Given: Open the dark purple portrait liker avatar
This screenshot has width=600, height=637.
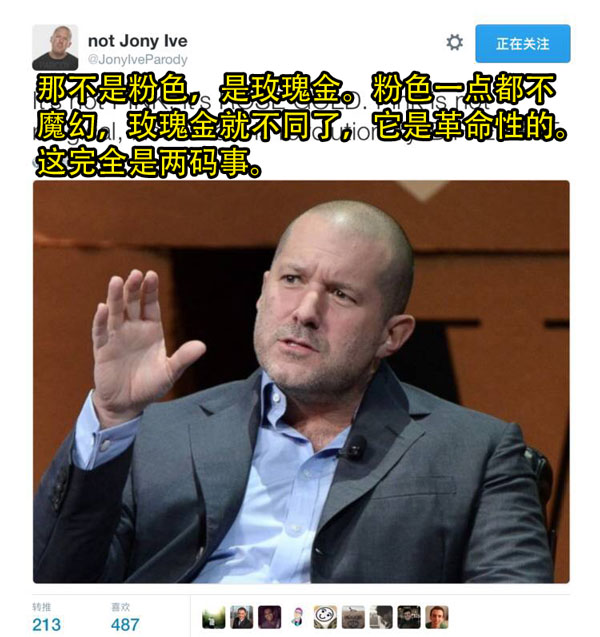Looking at the screenshot, I should (x=269, y=617).
